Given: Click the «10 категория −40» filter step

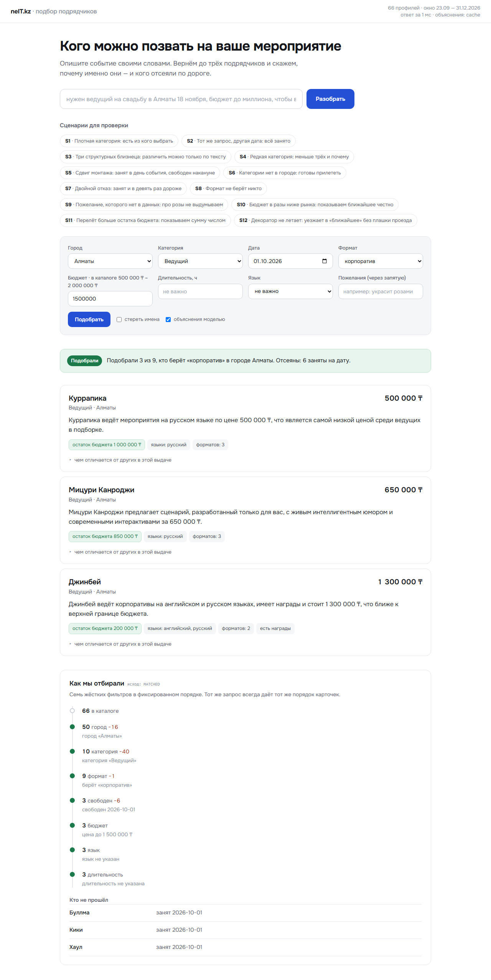Looking at the screenshot, I should (x=106, y=752).
